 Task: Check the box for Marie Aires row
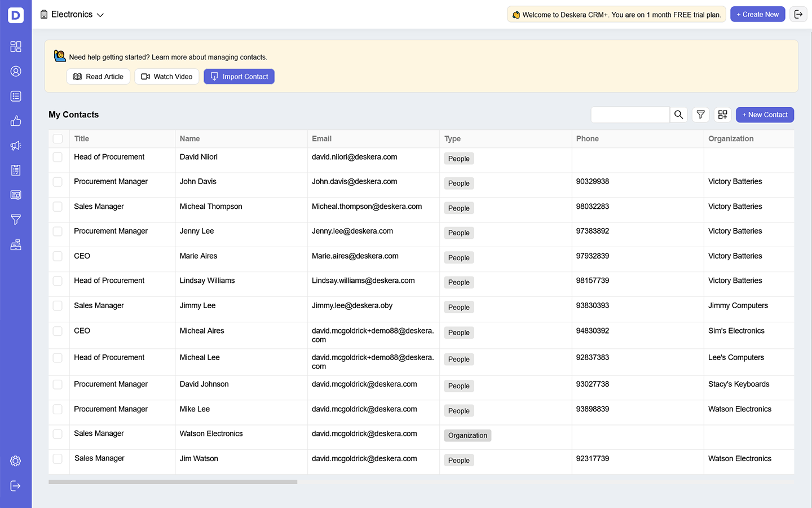pos(58,256)
